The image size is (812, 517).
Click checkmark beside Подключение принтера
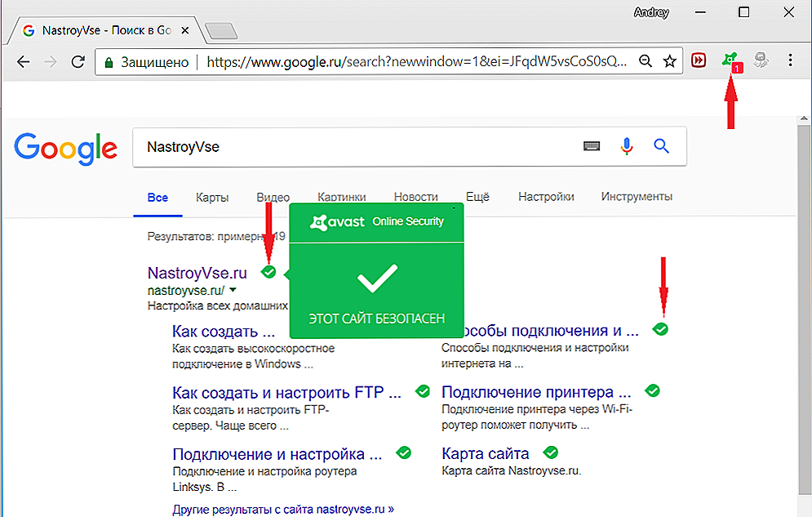pyautogui.click(x=653, y=390)
